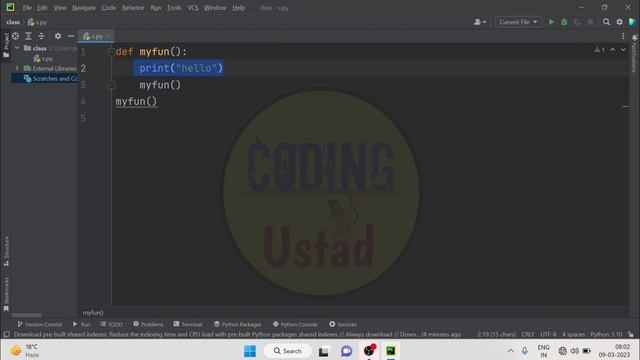
Task: Open Search Everywhere magnifier in PyCharm toolbar
Action: [x=607, y=22]
